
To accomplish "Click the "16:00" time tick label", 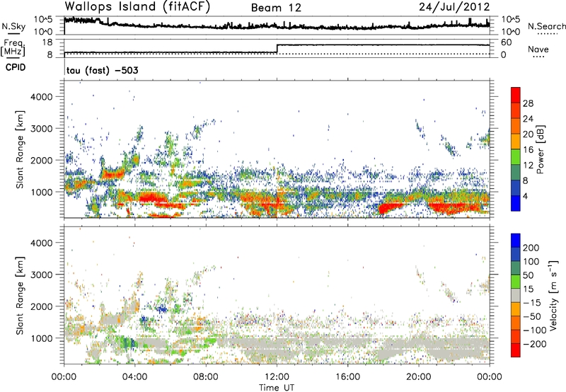I will click(x=347, y=377).
